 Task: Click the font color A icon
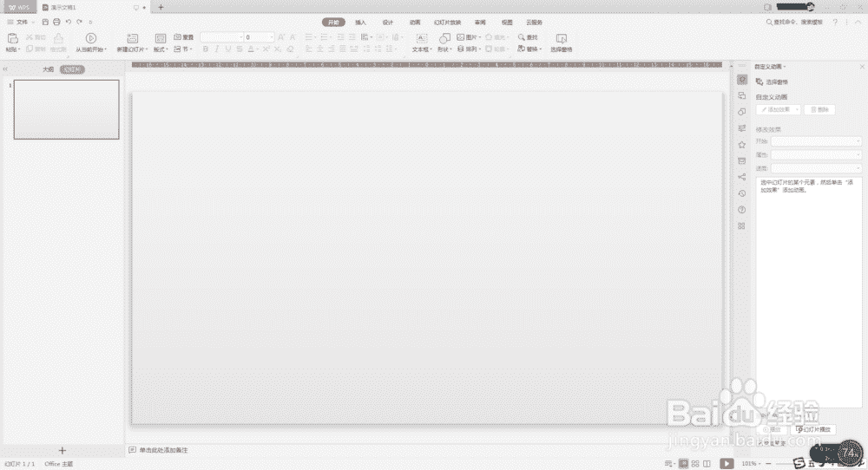pyautogui.click(x=251, y=49)
